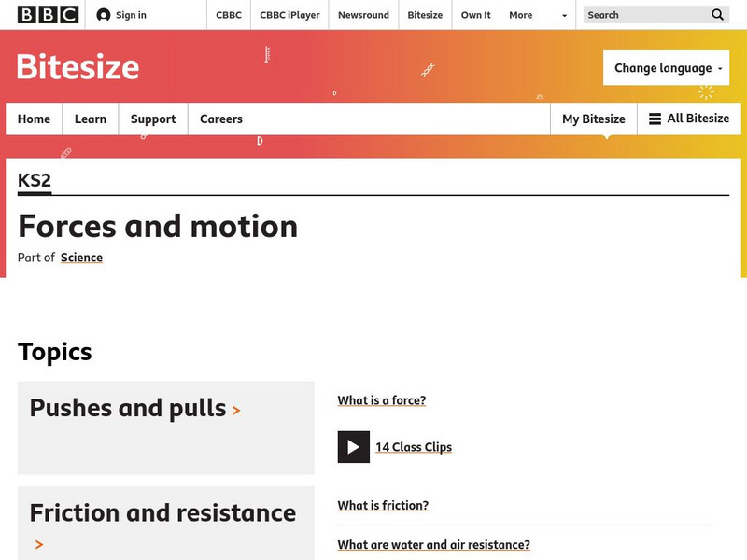The image size is (747, 560).
Task: Click the search magnifier icon
Action: point(717,15)
